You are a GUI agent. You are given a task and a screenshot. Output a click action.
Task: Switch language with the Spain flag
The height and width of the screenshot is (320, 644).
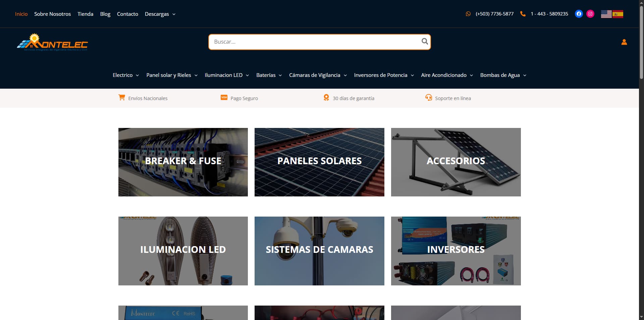point(618,14)
